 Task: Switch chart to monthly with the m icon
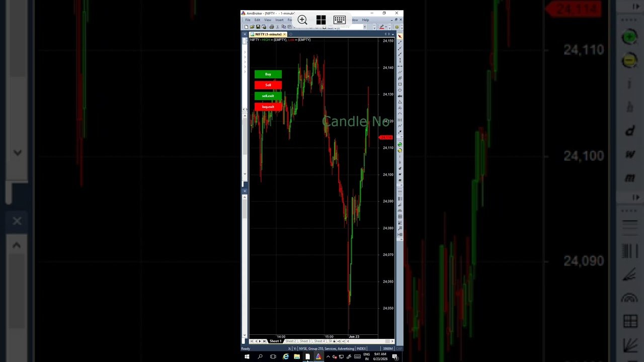(x=400, y=179)
